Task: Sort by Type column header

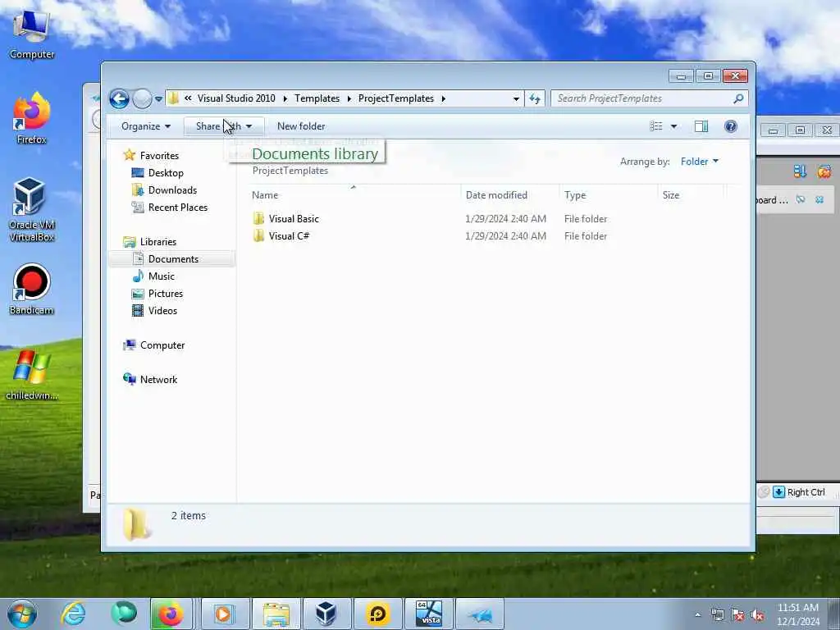Action: point(609,195)
